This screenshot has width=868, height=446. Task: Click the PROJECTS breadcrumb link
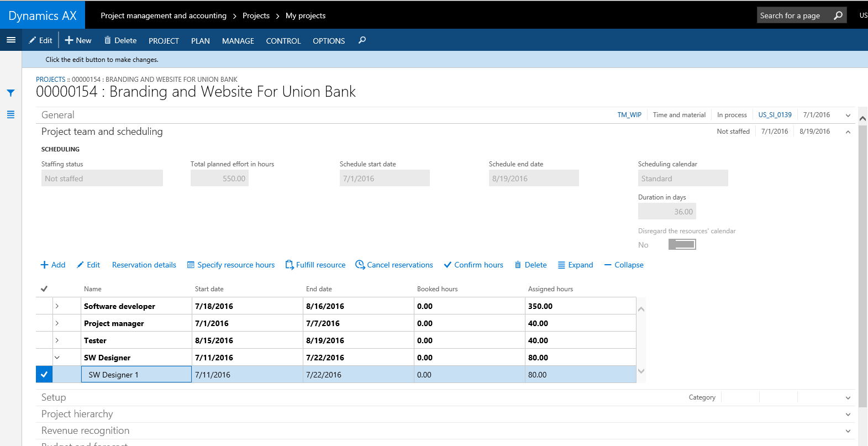[50, 80]
